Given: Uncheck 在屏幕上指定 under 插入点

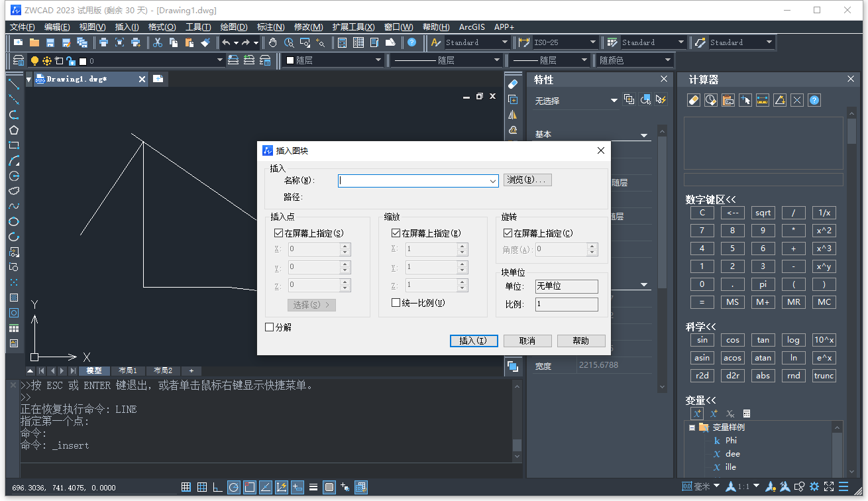Looking at the screenshot, I should (x=278, y=233).
